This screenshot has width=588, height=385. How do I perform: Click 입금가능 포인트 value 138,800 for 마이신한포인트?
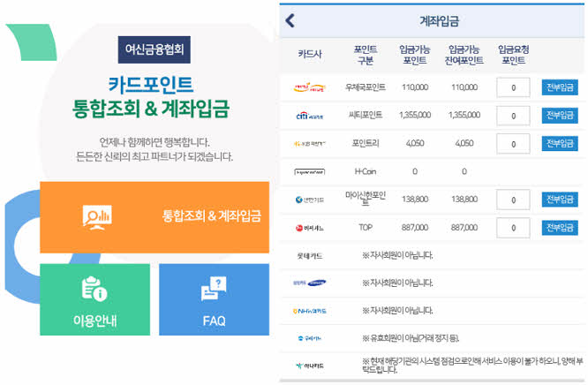pos(415,200)
